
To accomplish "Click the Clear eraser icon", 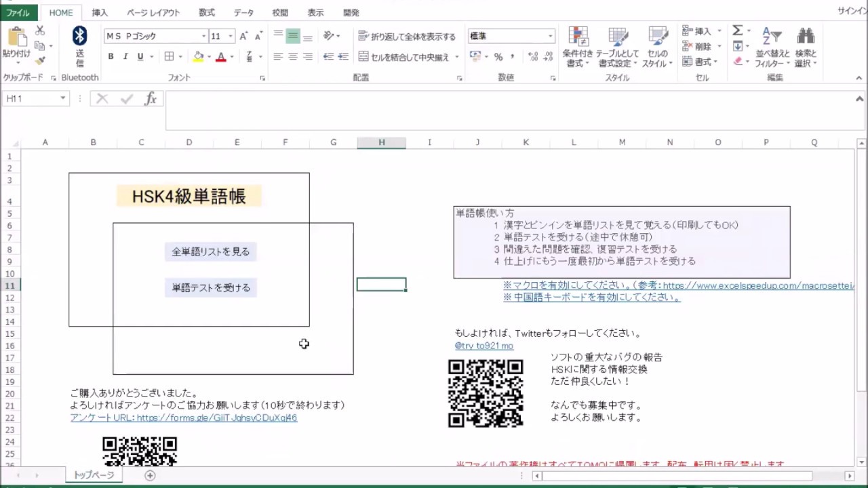I will point(737,61).
